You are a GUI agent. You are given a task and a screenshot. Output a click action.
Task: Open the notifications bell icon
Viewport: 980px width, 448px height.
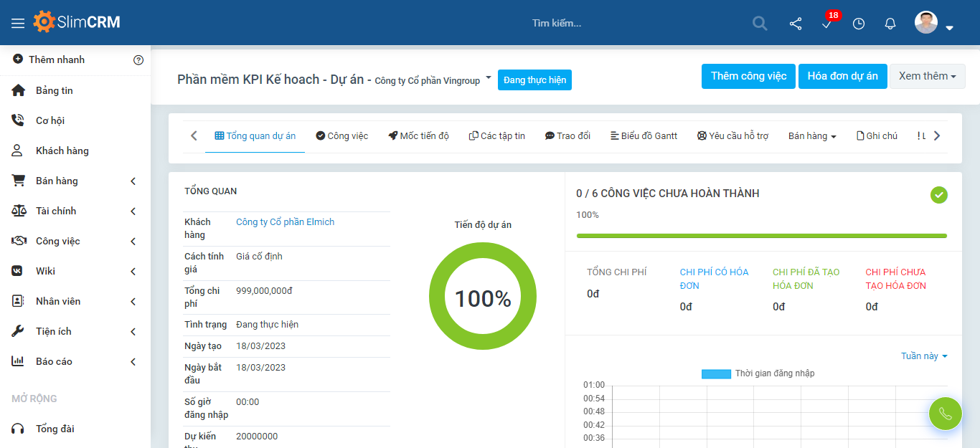coord(890,23)
